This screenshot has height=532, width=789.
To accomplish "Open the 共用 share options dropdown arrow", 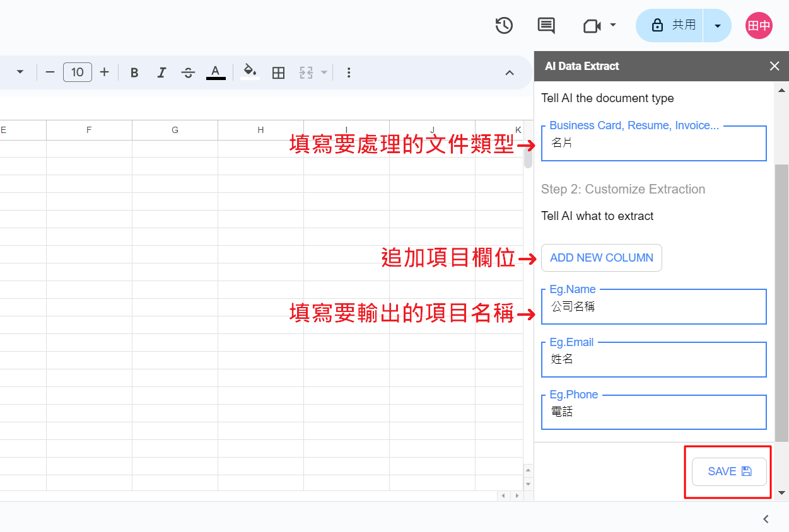I will (717, 25).
